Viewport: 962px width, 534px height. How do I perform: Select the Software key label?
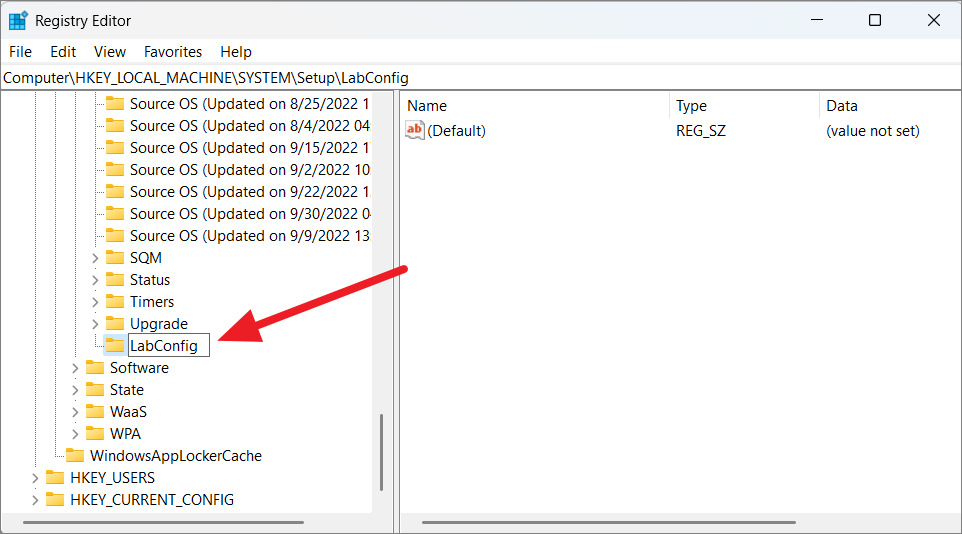pos(139,368)
